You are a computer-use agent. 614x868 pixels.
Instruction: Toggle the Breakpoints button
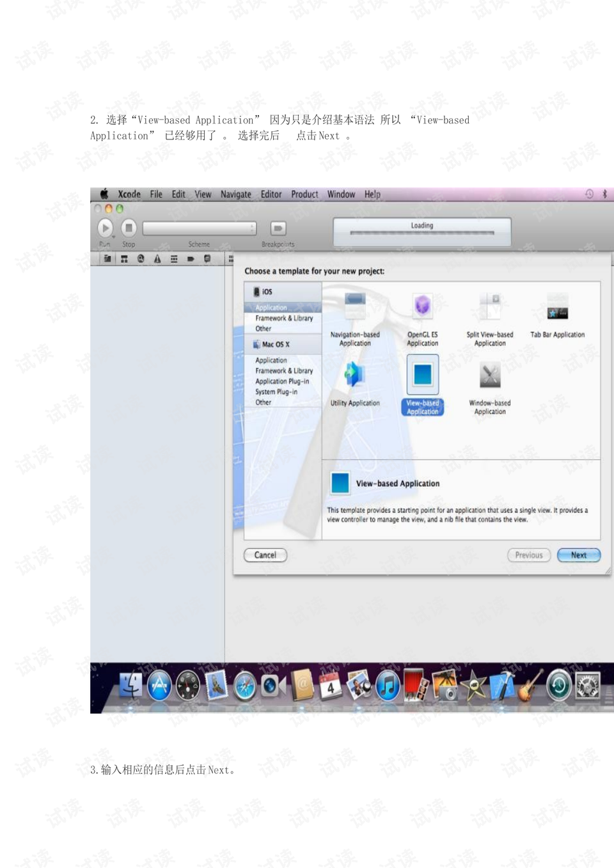(x=278, y=228)
